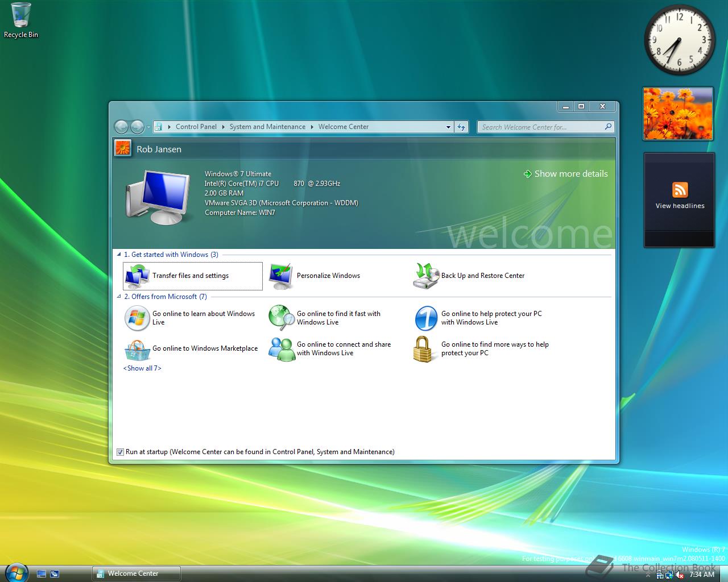Select Welcome Center breadcrumb
Image resolution: width=728 pixels, height=582 pixels.
pyautogui.click(x=344, y=127)
